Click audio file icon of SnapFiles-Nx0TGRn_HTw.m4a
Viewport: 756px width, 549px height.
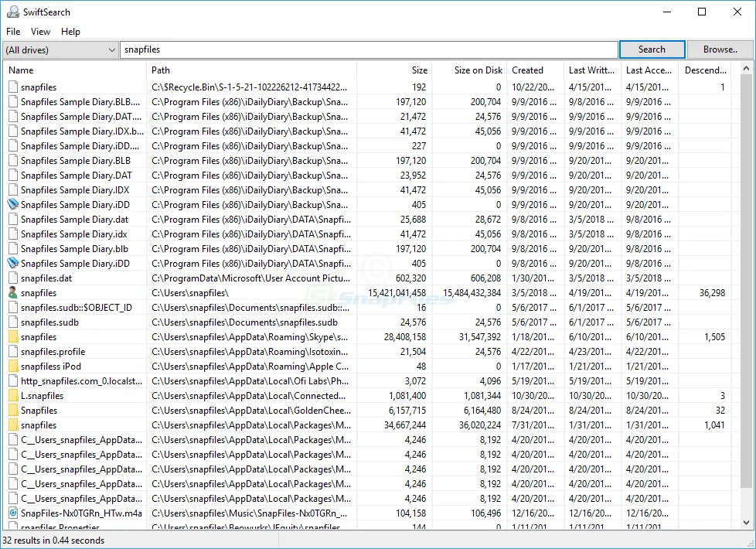click(x=13, y=513)
